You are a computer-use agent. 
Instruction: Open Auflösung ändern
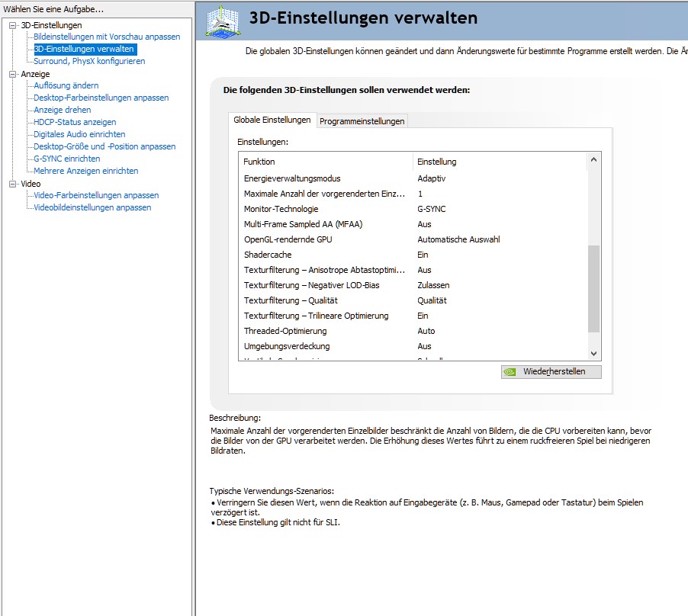coord(66,85)
